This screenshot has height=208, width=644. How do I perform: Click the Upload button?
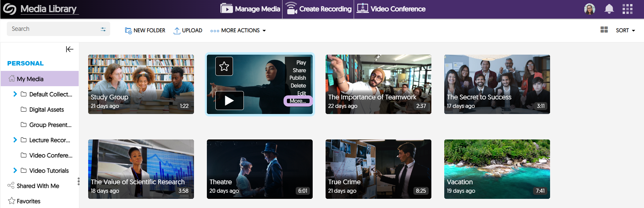(x=188, y=31)
